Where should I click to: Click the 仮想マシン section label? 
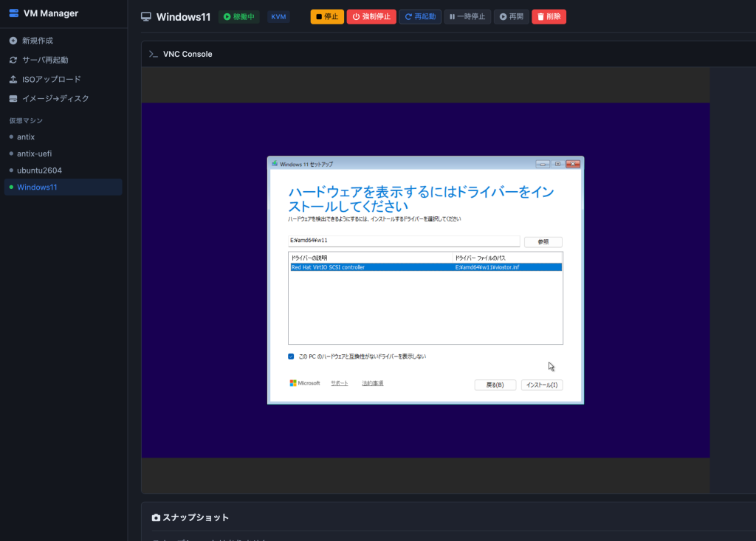point(26,120)
